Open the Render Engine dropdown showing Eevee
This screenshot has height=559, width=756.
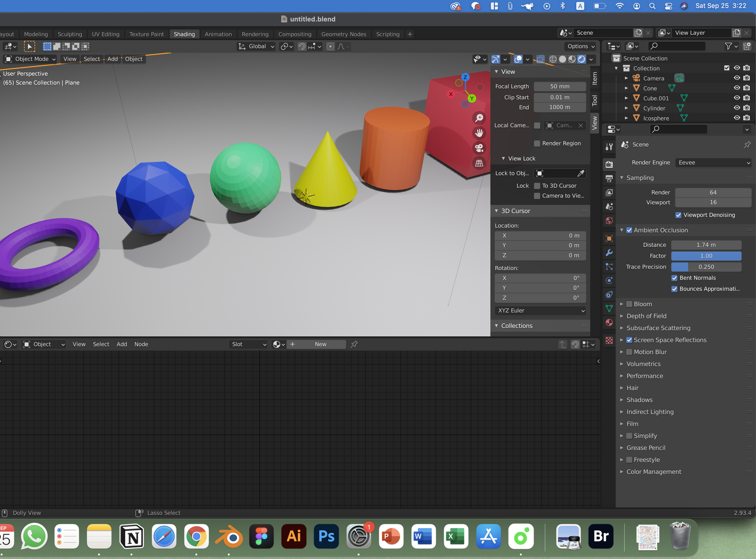(x=713, y=163)
